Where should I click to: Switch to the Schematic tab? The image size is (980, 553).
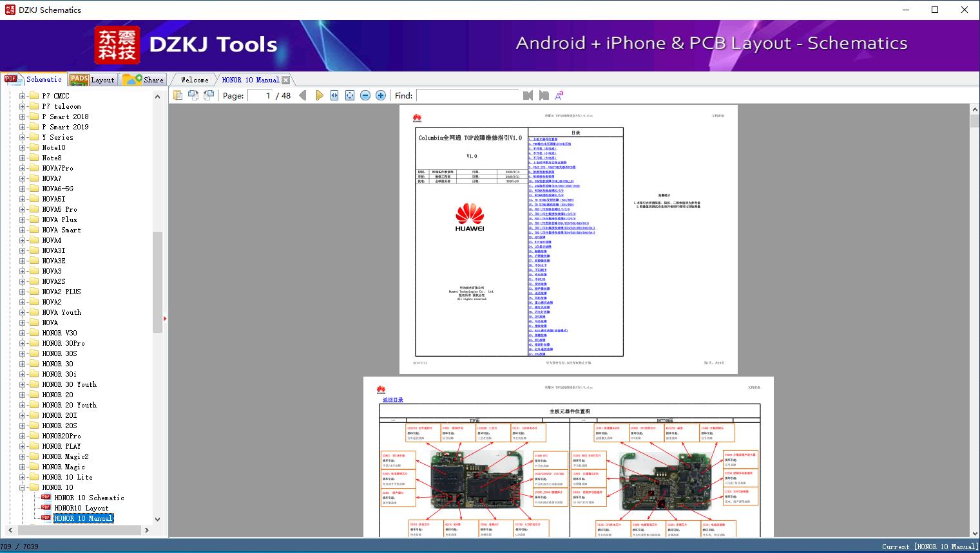click(x=34, y=79)
